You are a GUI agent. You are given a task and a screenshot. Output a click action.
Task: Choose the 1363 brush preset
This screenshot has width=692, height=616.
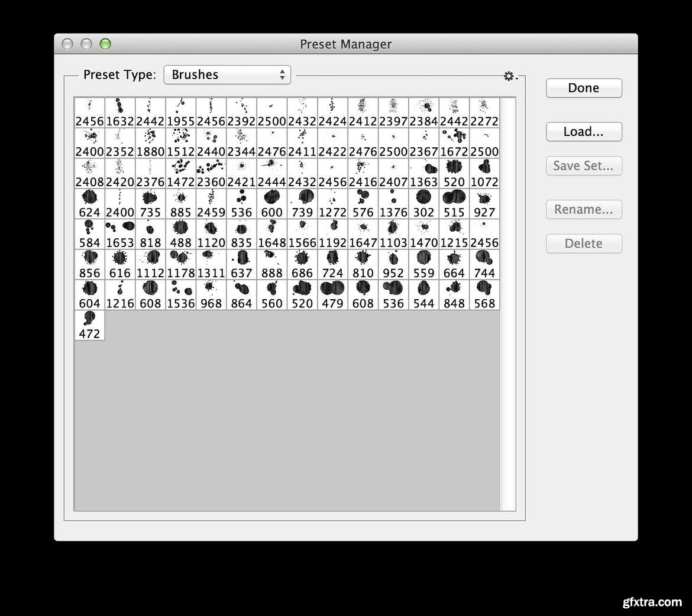(423, 174)
